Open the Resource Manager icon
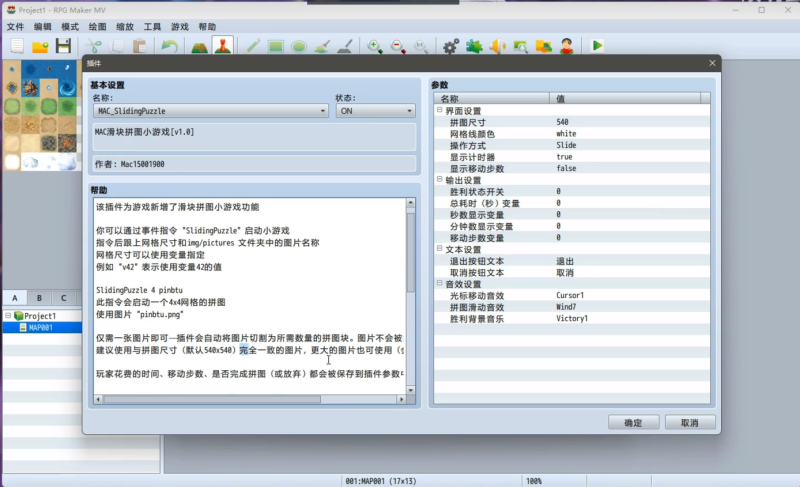The image size is (800, 487). [x=544, y=46]
